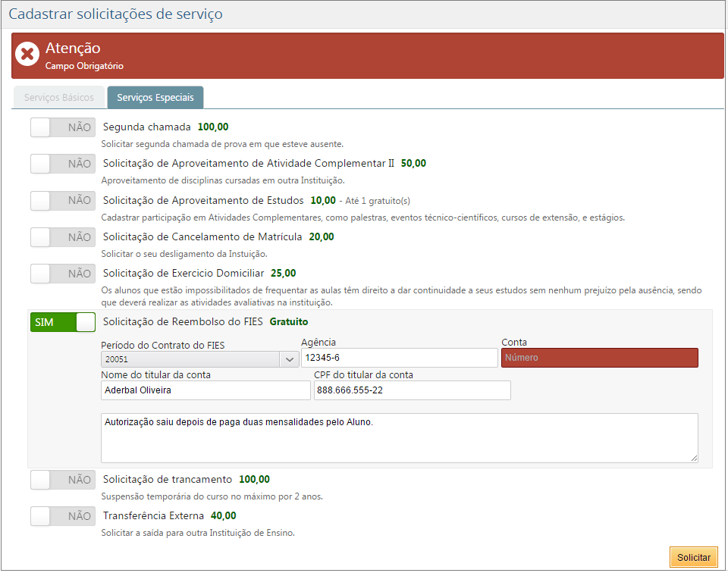Image resolution: width=728 pixels, height=573 pixels.
Task: Focus the red Conta Número field
Action: (x=599, y=358)
